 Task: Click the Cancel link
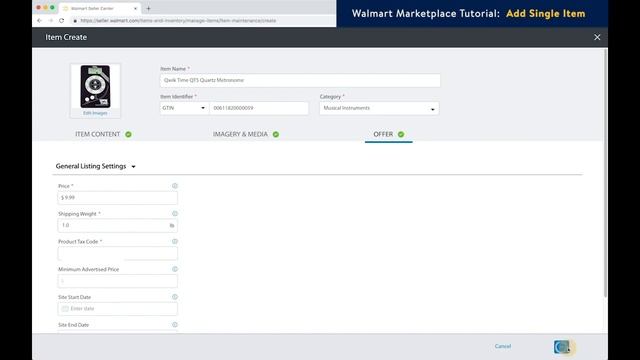[503, 346]
